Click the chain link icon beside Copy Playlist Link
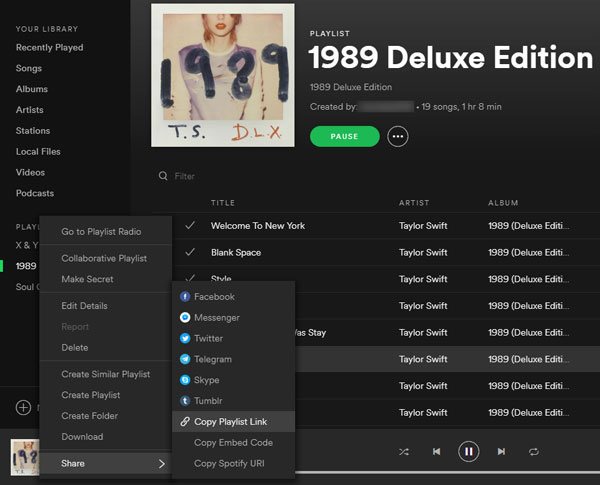This screenshot has width=600, height=485. click(185, 421)
